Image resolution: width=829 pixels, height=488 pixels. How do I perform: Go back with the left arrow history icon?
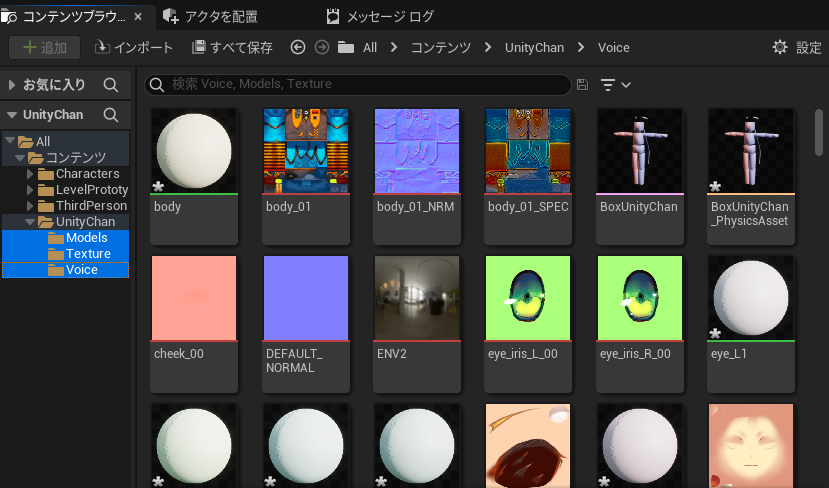tap(298, 48)
